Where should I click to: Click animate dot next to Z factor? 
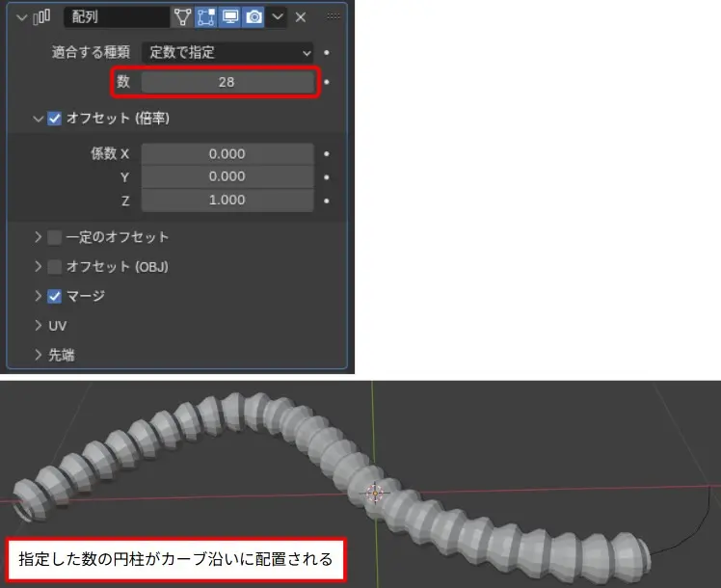(327, 200)
